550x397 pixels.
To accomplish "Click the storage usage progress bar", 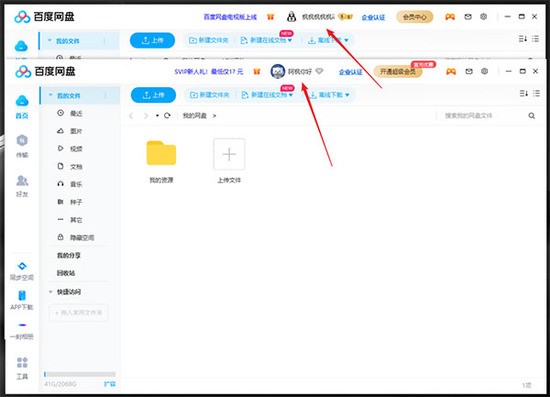I will coord(80,374).
